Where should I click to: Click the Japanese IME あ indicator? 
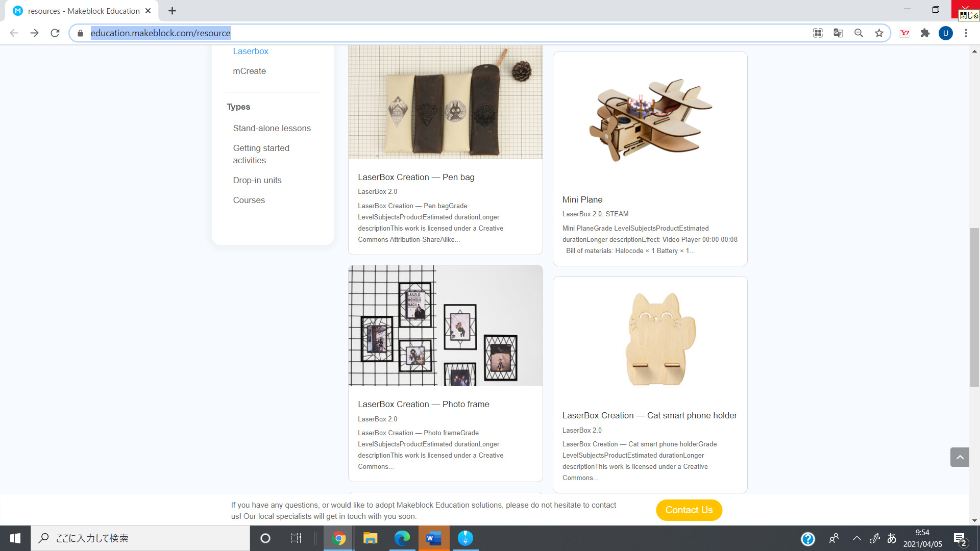click(892, 538)
